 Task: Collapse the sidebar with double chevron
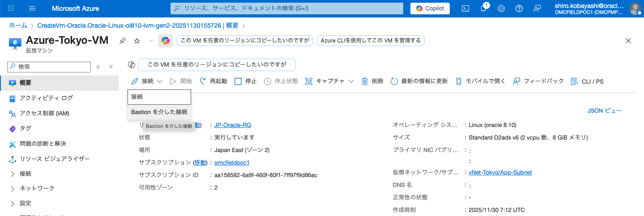(111, 67)
